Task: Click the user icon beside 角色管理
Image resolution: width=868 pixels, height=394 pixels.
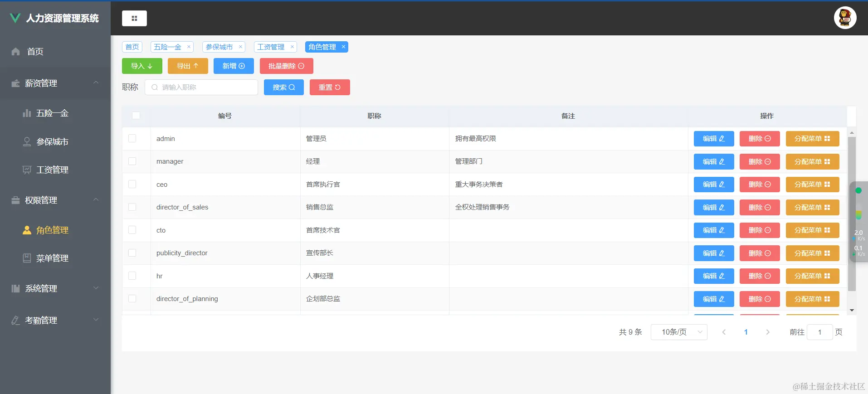Action: pos(27,230)
